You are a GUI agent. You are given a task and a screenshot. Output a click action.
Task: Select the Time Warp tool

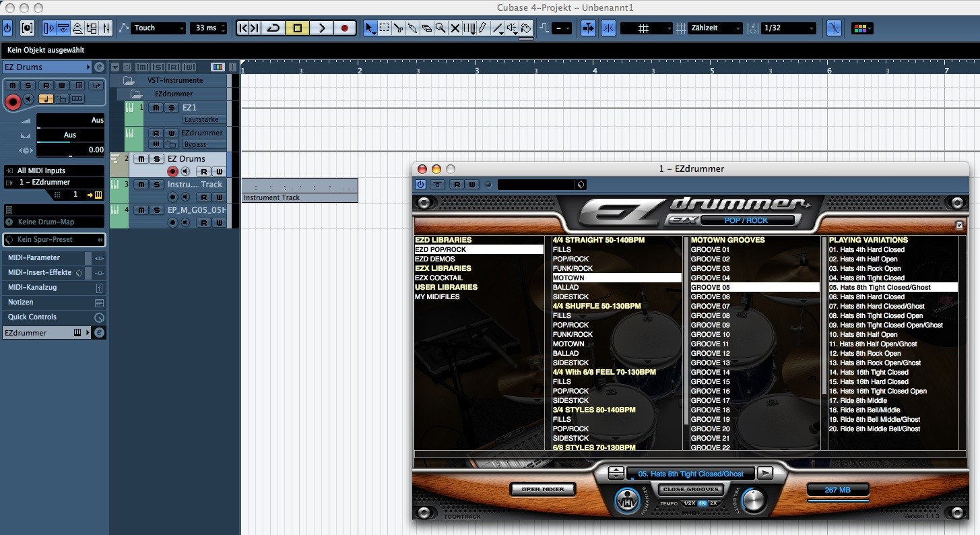(x=469, y=28)
